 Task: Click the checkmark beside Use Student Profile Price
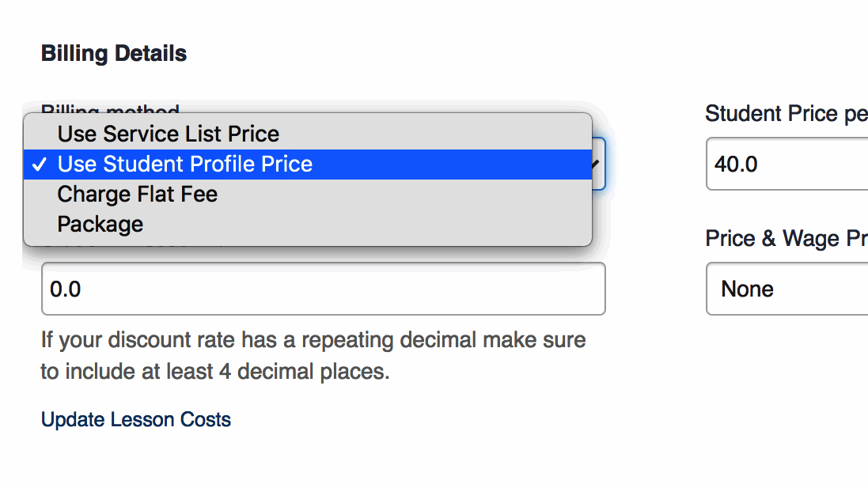40,165
